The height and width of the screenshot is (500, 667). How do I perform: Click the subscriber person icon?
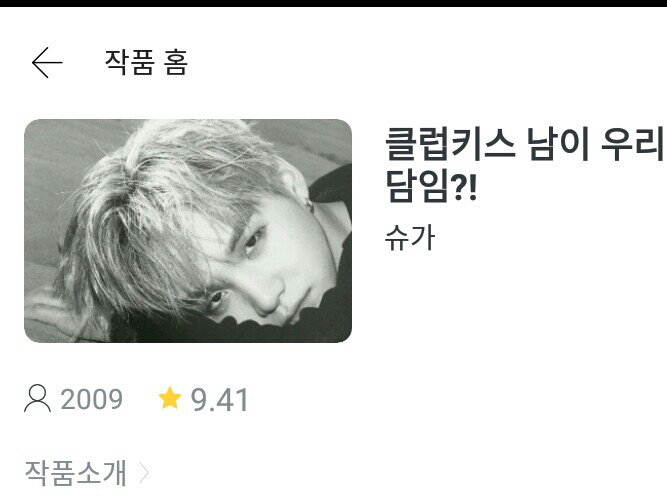pyautogui.click(x=37, y=399)
